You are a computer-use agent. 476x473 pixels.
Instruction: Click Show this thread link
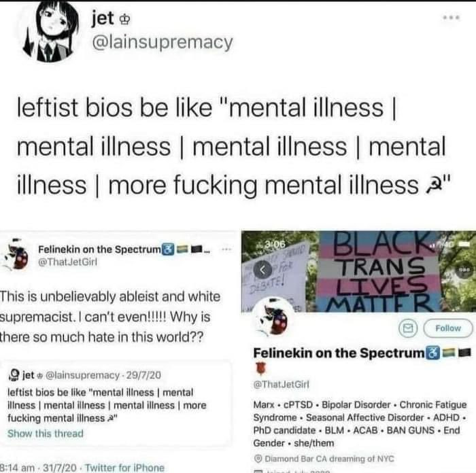point(46,434)
